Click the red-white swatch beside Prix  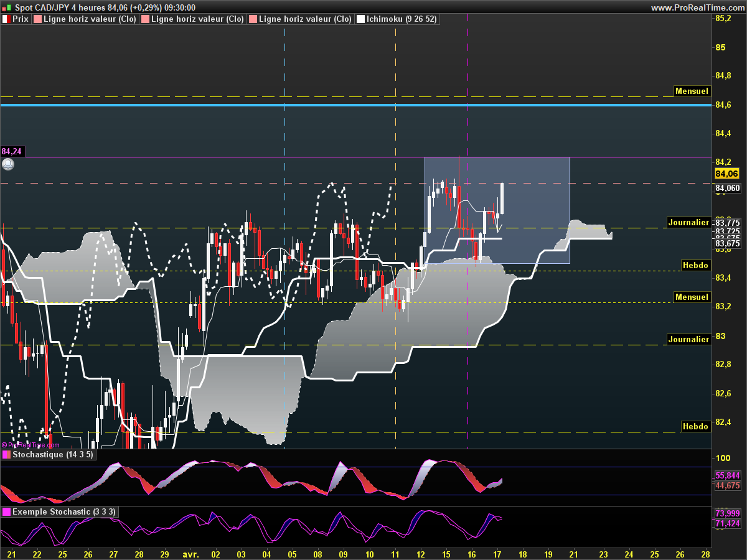(6, 19)
